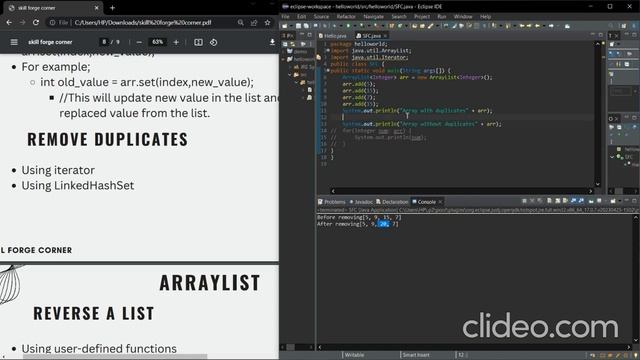Click the Save All icon in Eclipse toolbar
Image resolution: width=640 pixels, height=360 pixels.
[x=306, y=26]
